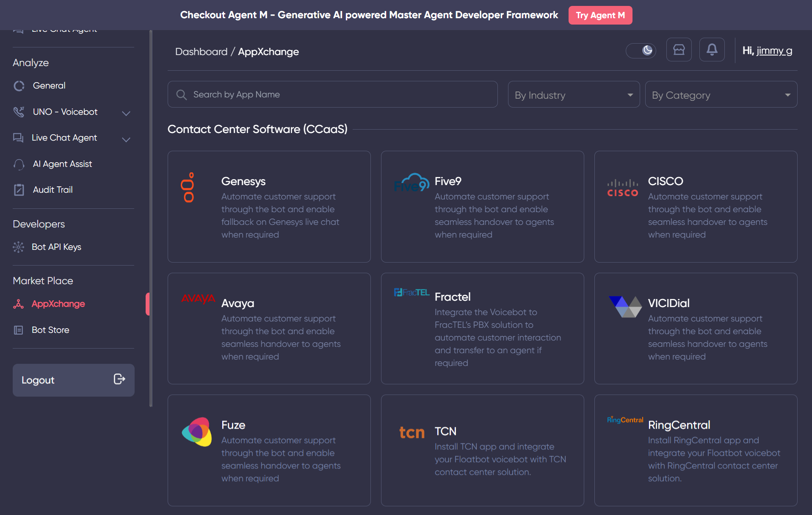Click the Live Chat Agent chat icon
The height and width of the screenshot is (515, 812).
18,138
